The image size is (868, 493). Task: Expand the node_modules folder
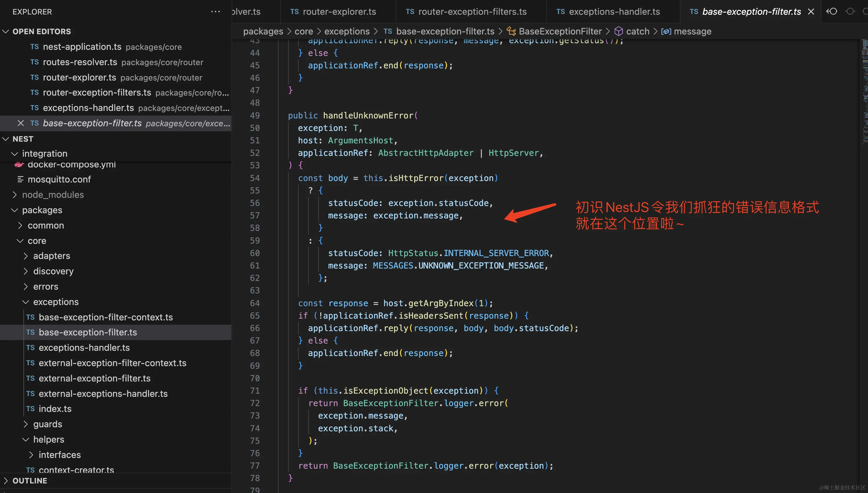pos(14,195)
